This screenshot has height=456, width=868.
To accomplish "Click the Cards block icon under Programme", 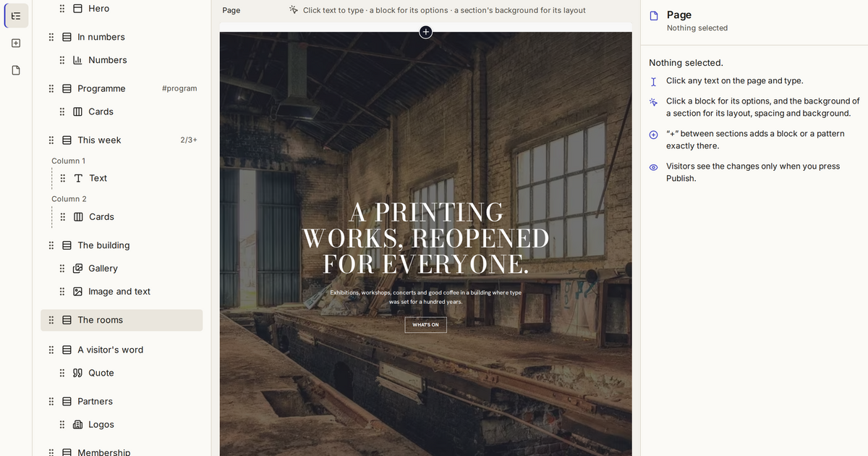I will tap(77, 111).
